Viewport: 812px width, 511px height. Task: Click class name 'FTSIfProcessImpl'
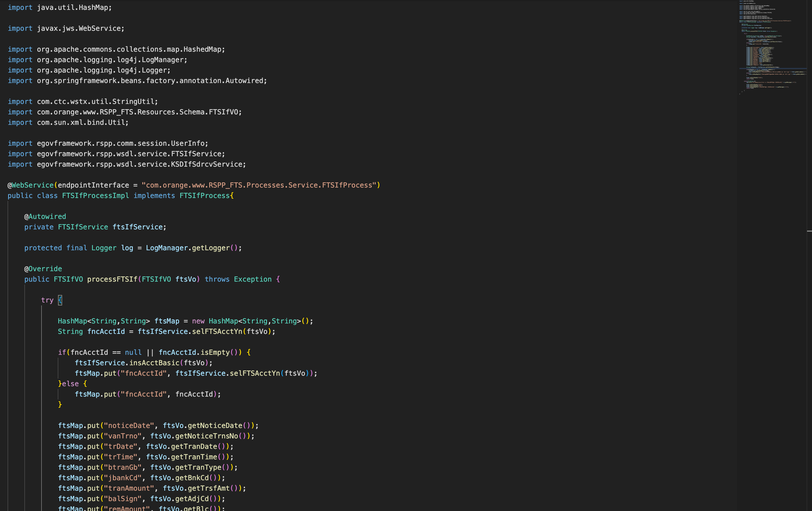click(x=95, y=196)
